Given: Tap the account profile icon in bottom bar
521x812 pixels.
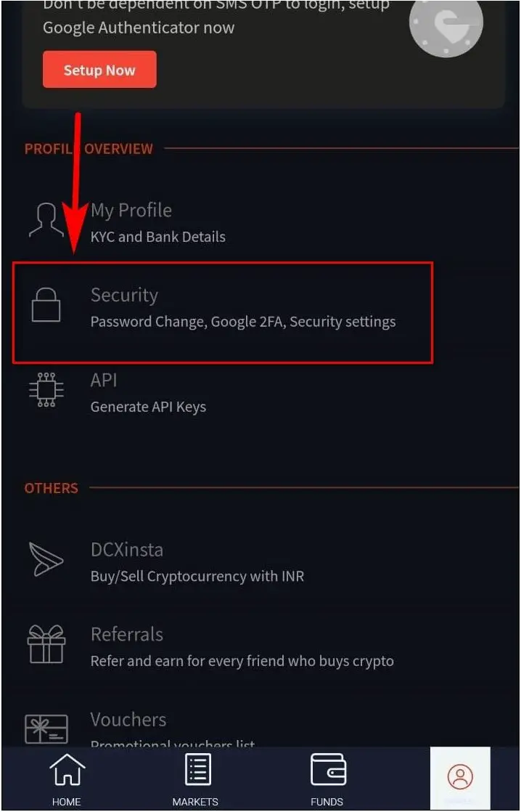Looking at the screenshot, I should point(460,778).
